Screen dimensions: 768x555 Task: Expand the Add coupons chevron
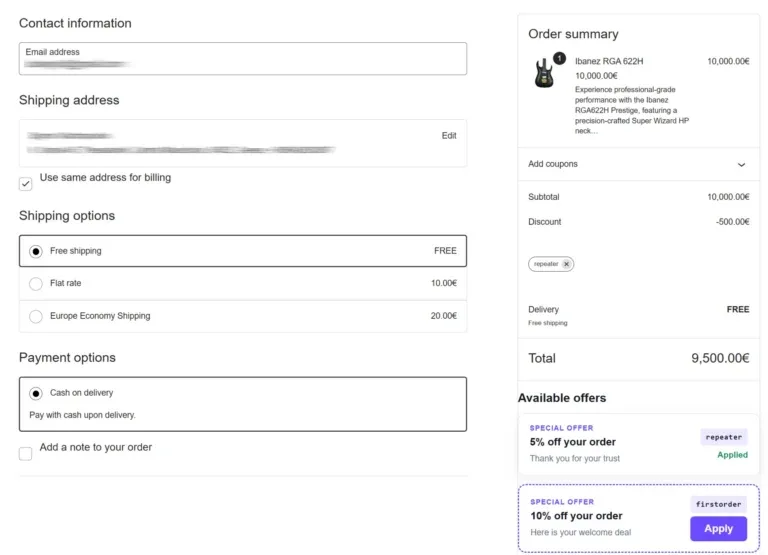tap(741, 165)
